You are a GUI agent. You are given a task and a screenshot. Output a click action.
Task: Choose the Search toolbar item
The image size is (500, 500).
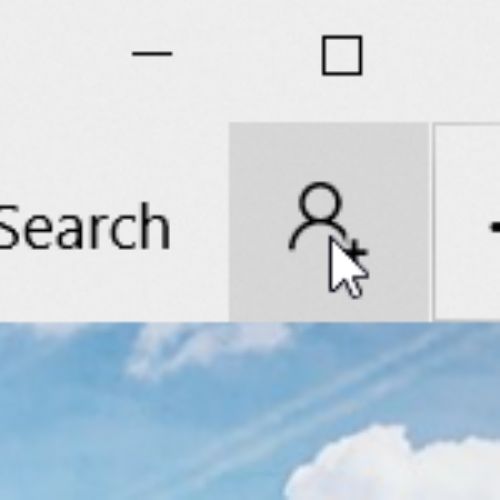pyautogui.click(x=85, y=227)
